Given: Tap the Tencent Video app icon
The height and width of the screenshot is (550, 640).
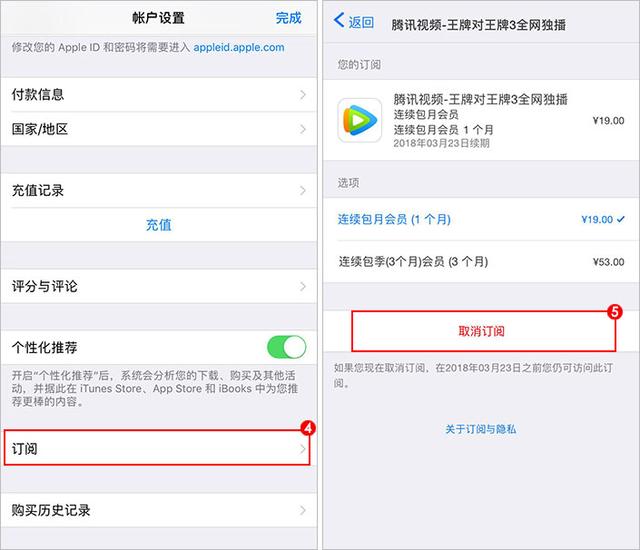Looking at the screenshot, I should coord(360,120).
